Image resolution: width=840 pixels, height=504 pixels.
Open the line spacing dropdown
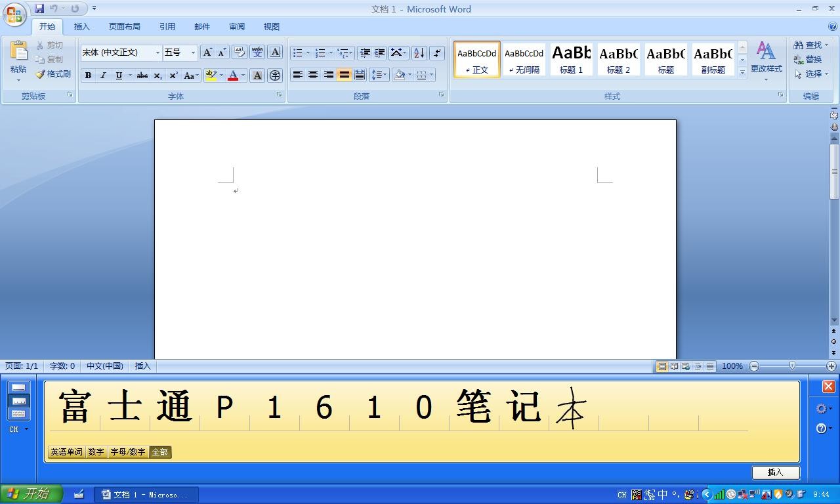(x=379, y=75)
